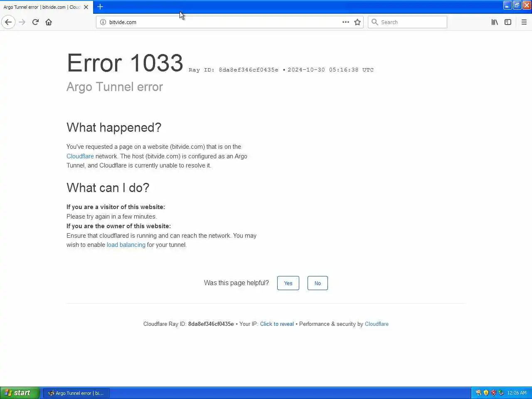
Task: Bookmark this page with the star
Action: [357, 22]
